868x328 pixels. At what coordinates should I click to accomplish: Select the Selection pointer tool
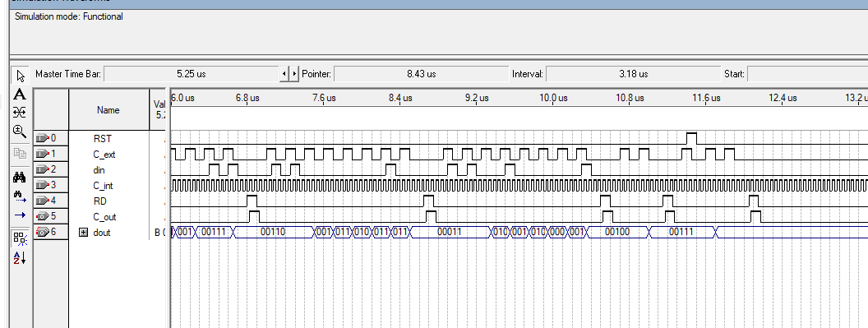click(x=21, y=76)
